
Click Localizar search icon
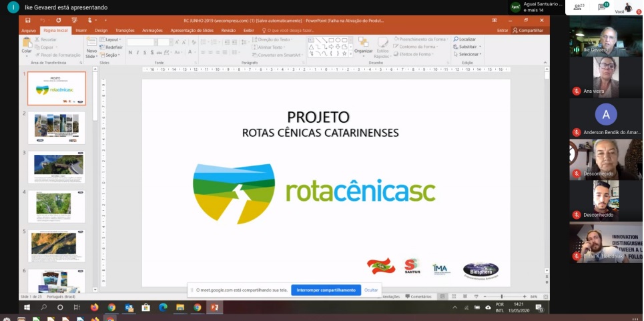[x=456, y=39]
